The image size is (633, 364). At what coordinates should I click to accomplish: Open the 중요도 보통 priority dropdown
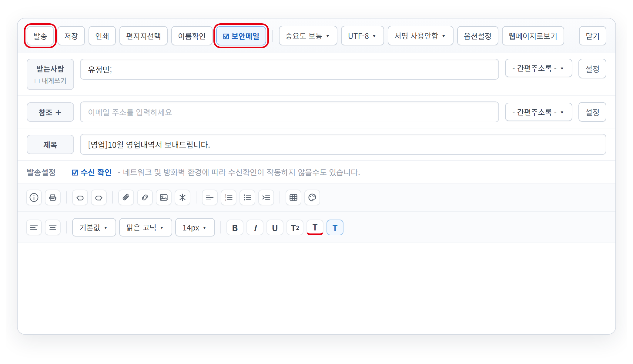[308, 36]
